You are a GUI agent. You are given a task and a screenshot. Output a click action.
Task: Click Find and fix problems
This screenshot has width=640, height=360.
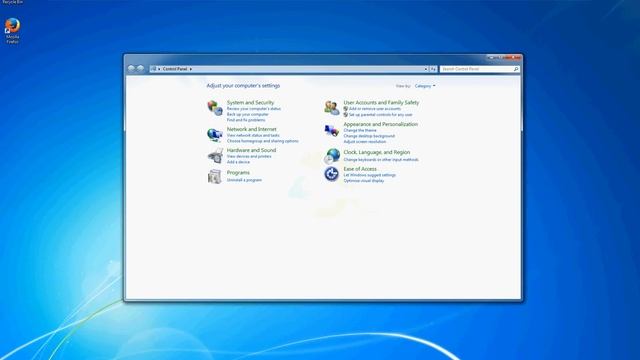[246, 120]
